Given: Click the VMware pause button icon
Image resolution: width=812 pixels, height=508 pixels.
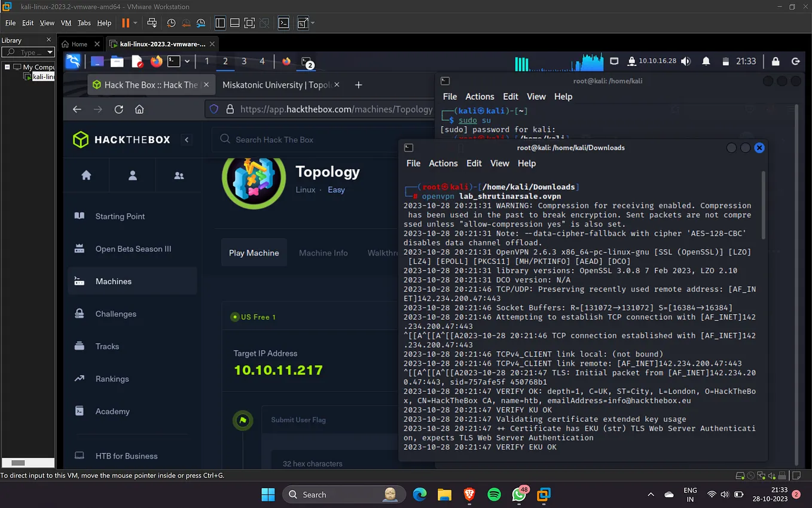Looking at the screenshot, I should [x=126, y=23].
